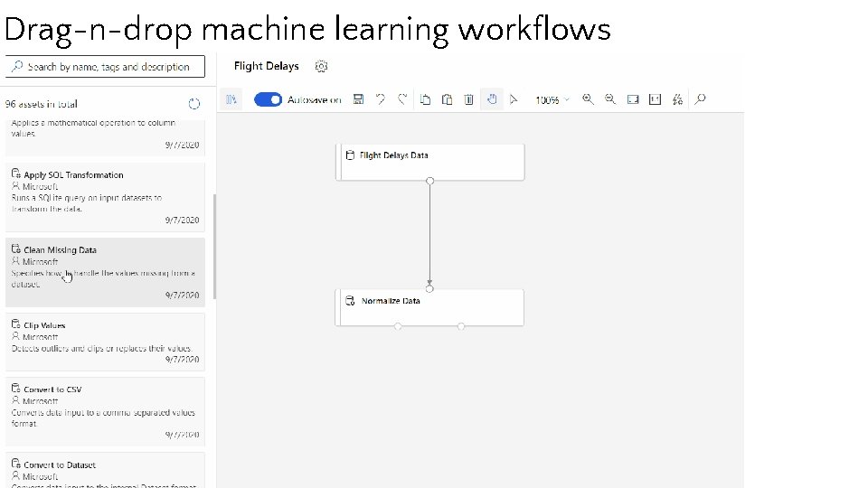Select the Apply SQL Transformation module card

[x=105, y=197]
